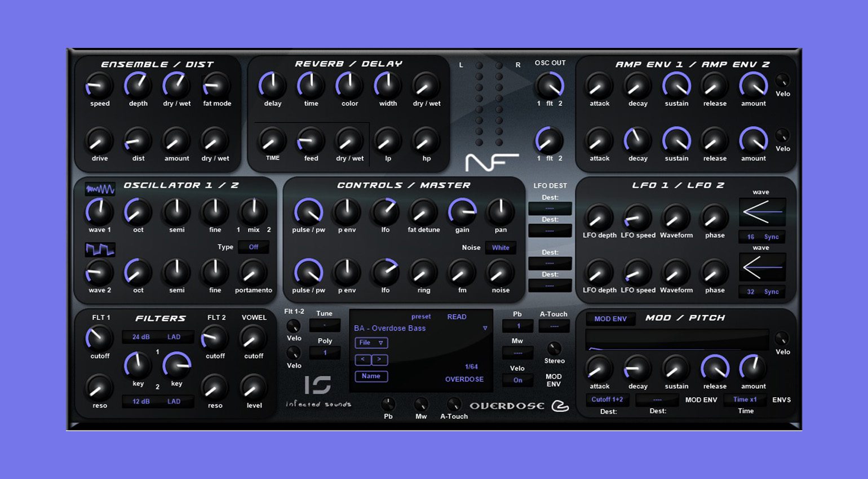
Task: Open the File dropdown menu
Action: tap(371, 343)
